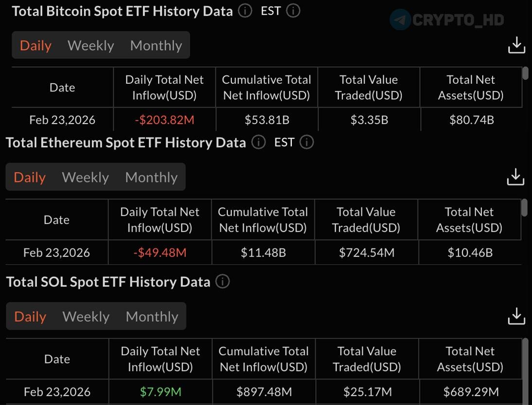This screenshot has width=532, height=405.
Task: Click info icon beside Ethereum Spot ETF title
Action: coord(259,142)
